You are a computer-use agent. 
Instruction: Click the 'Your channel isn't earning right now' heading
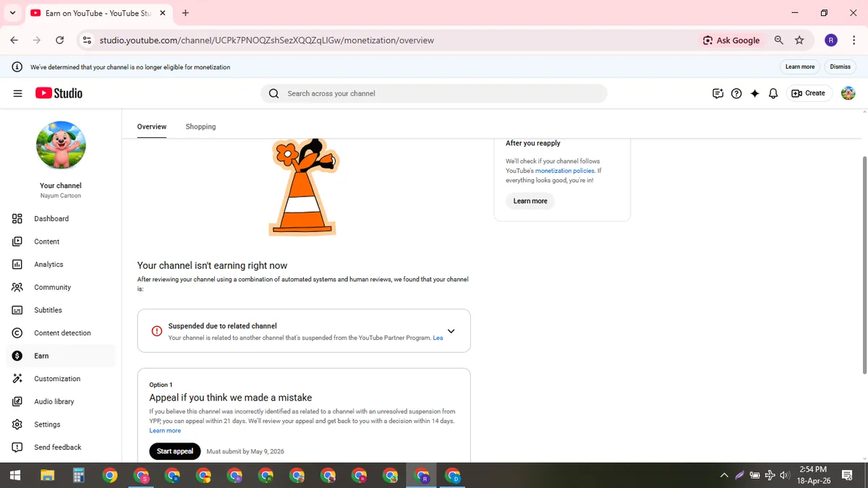[x=213, y=266]
